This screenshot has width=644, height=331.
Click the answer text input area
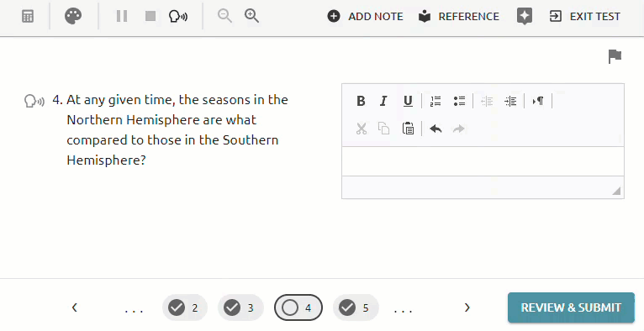pyautogui.click(x=483, y=161)
